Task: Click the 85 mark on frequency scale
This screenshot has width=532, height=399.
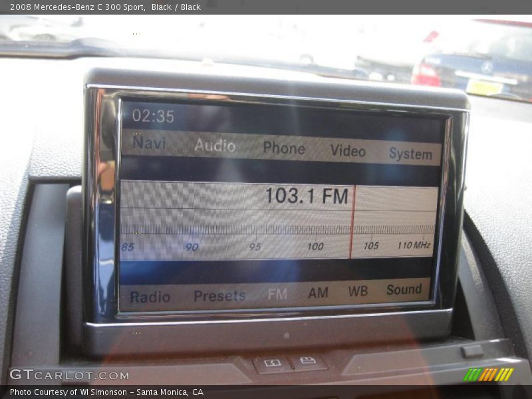Action: (128, 247)
